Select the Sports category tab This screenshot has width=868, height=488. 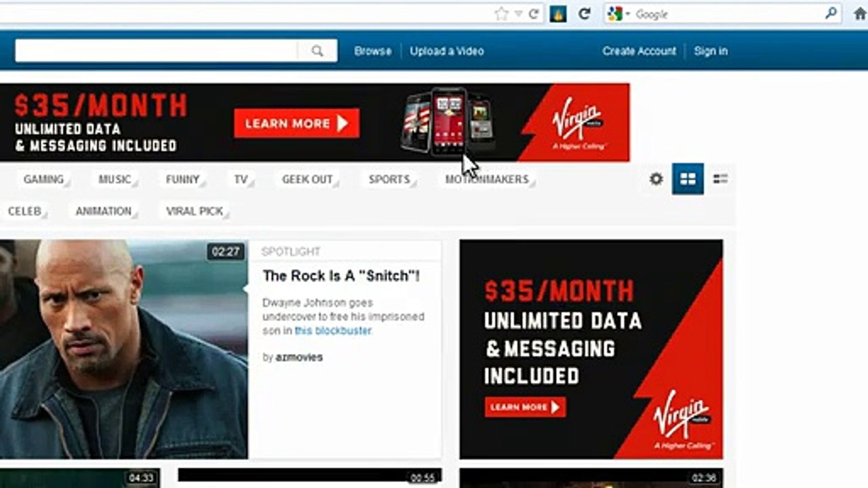(x=389, y=180)
